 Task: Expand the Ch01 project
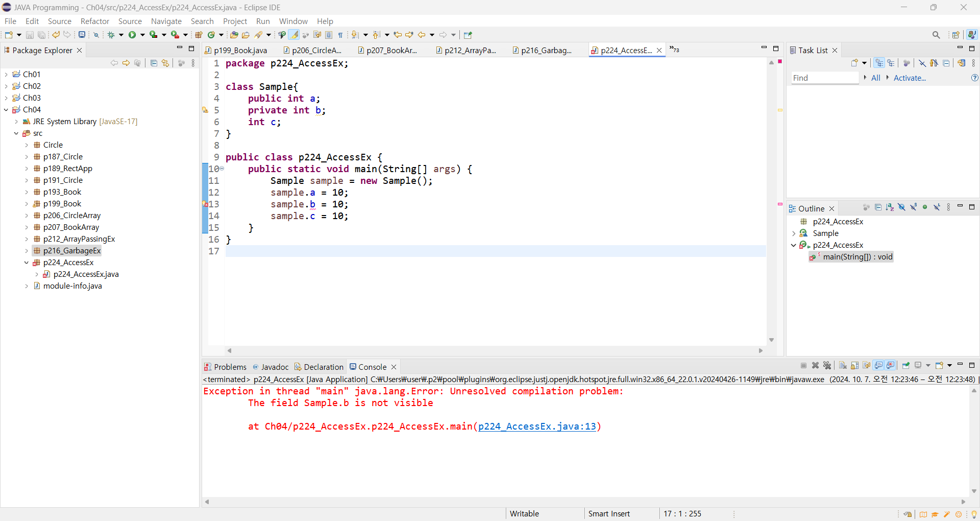pos(6,74)
